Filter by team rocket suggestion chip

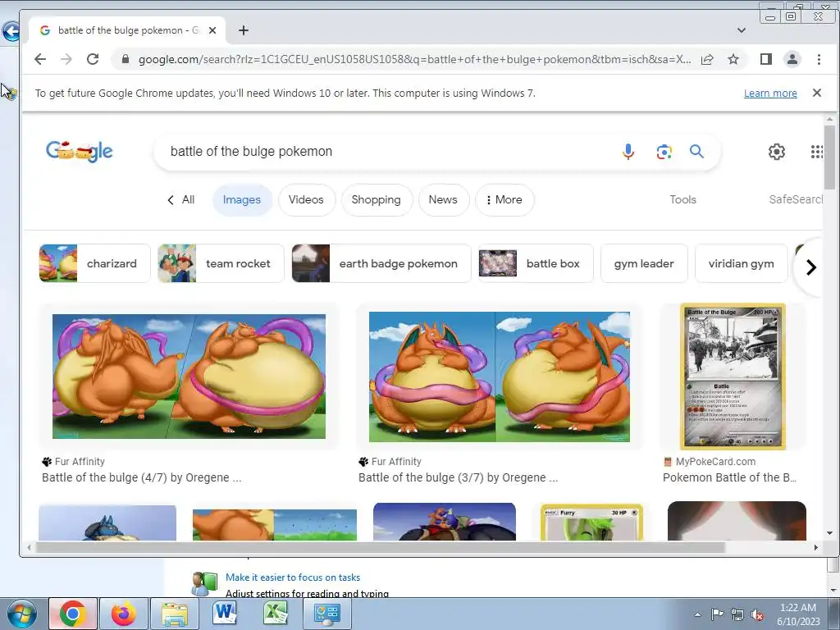coord(221,263)
